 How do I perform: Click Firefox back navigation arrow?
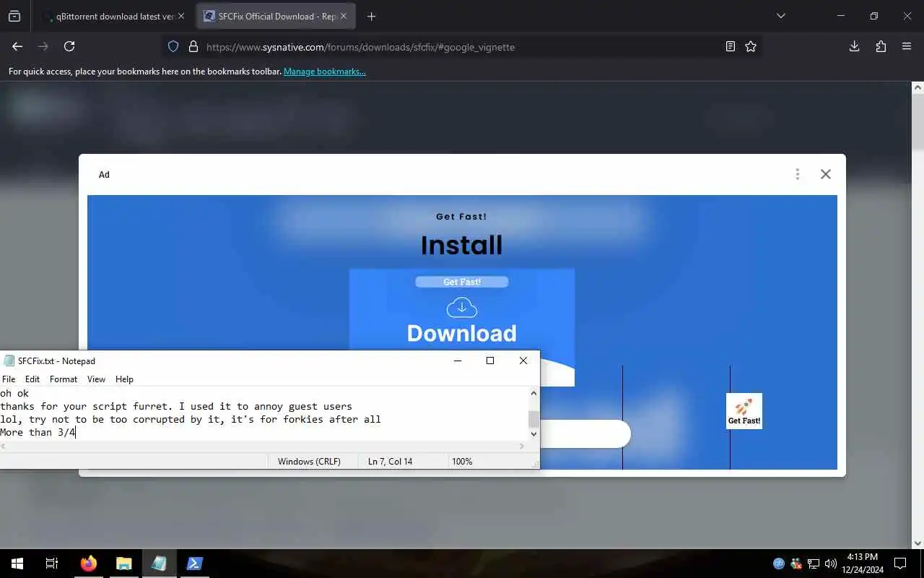[17, 46]
